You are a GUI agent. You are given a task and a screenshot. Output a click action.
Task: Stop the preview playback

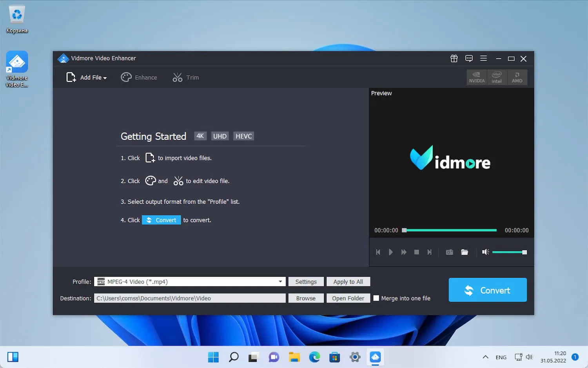tap(417, 252)
